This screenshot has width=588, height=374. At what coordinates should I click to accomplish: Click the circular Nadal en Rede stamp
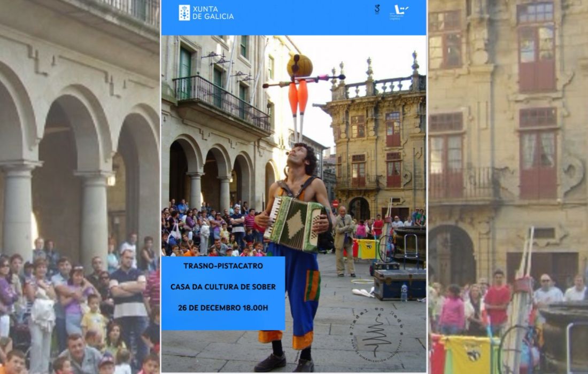pyautogui.click(x=377, y=333)
